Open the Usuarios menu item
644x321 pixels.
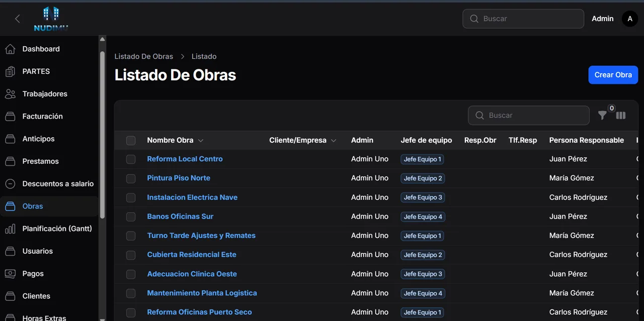click(x=49, y=251)
